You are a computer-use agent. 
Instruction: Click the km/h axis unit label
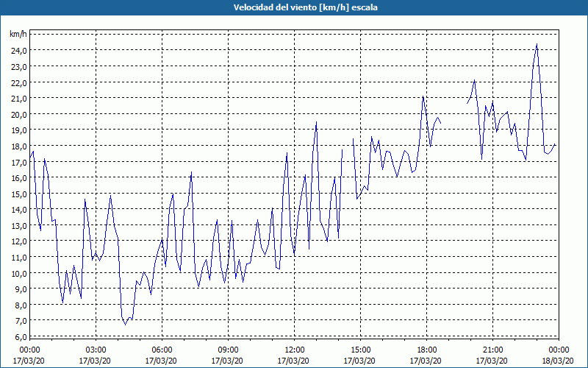[18, 34]
